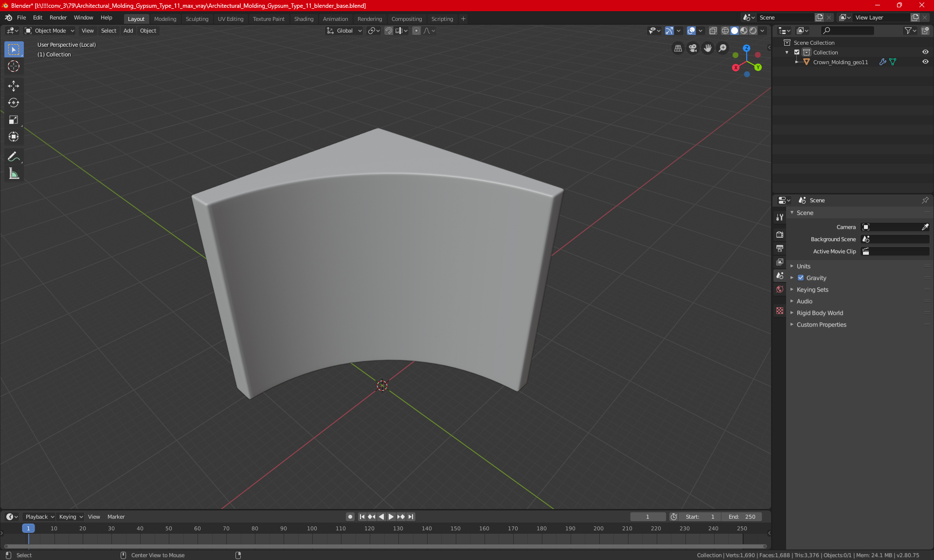Open the View Layer properties tab

coord(780,262)
